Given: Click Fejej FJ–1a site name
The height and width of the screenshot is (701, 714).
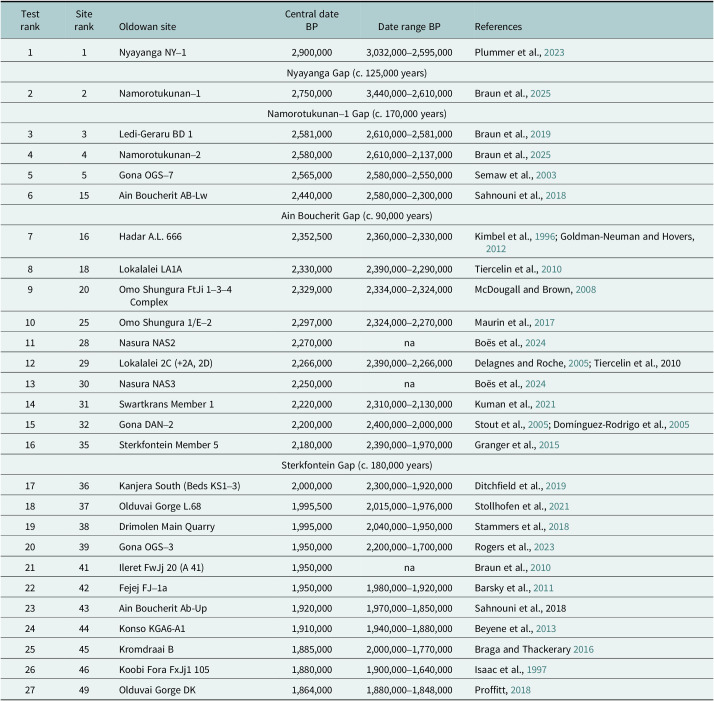Looking at the screenshot, I should pyautogui.click(x=143, y=588).
